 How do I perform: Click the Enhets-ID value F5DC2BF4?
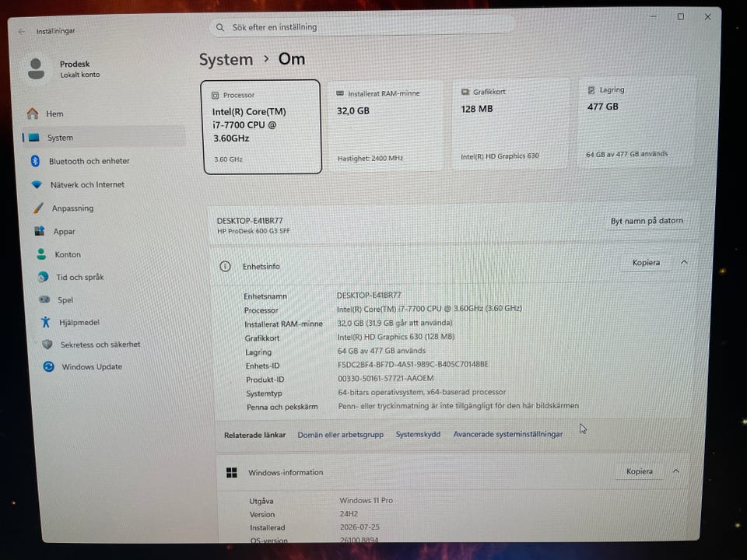click(x=412, y=364)
